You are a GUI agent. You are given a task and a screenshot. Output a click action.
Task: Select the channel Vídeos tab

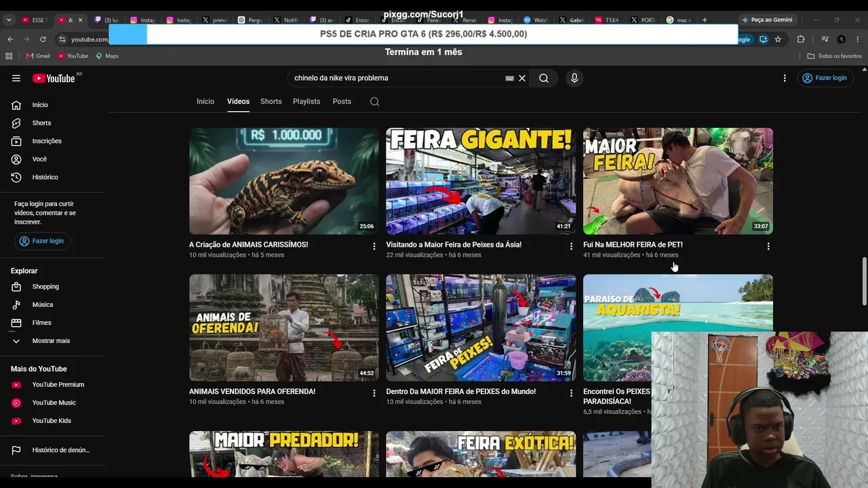coord(238,102)
